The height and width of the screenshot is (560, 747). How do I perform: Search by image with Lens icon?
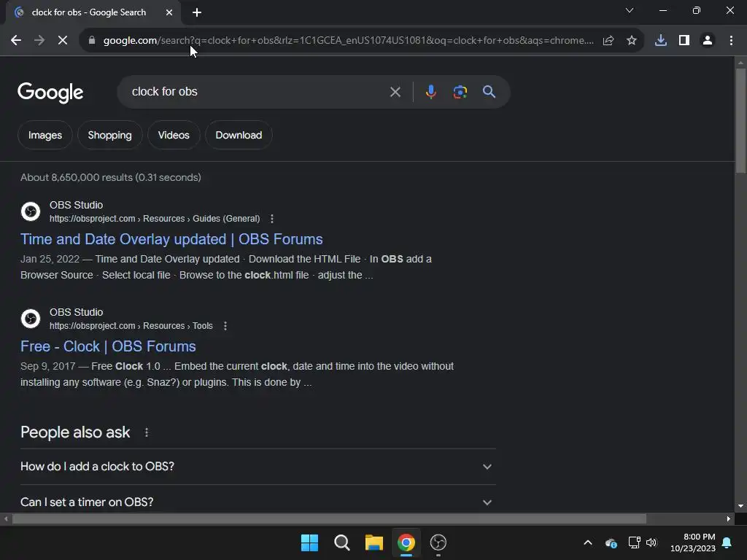[460, 92]
